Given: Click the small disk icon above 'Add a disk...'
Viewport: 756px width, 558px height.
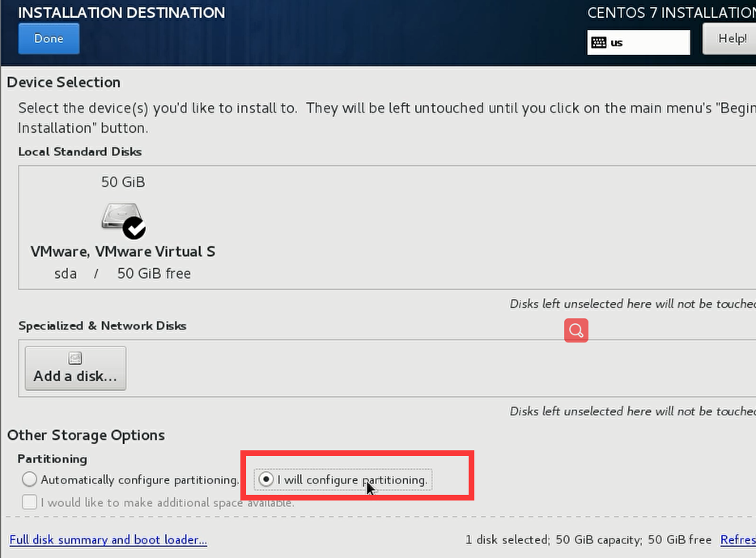Looking at the screenshot, I should pyautogui.click(x=75, y=358).
